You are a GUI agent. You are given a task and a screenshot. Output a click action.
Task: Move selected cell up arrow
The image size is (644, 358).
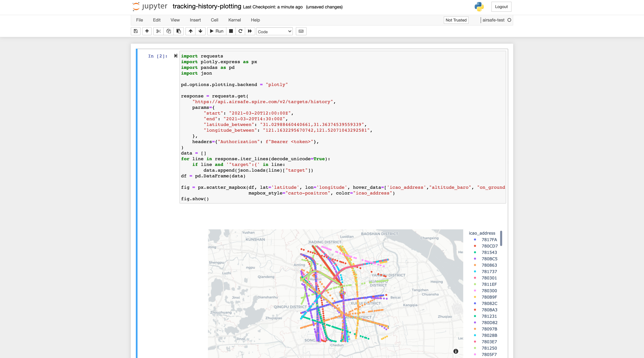coord(191,31)
